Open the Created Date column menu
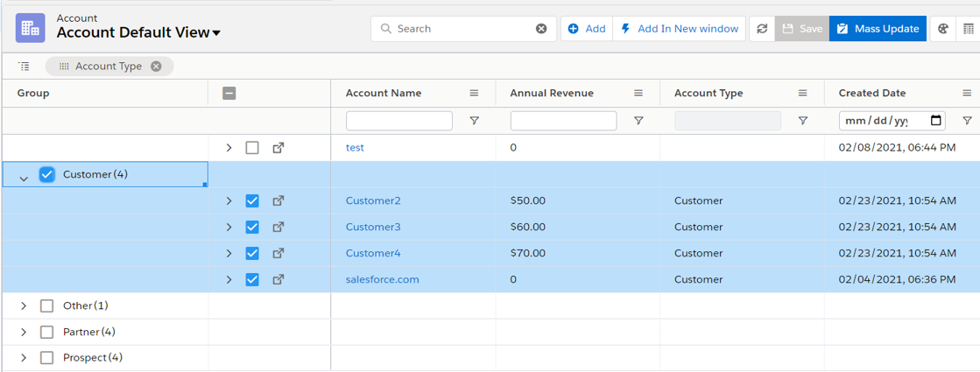Screen dimensions: 980x372 point(967,93)
